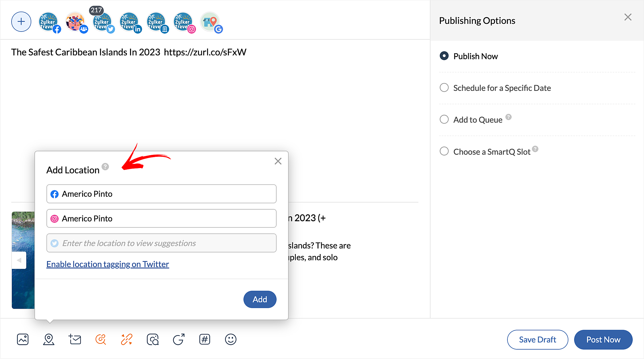This screenshot has height=359, width=644.
Task: Select the Publish Now radio option
Action: [x=444, y=56]
